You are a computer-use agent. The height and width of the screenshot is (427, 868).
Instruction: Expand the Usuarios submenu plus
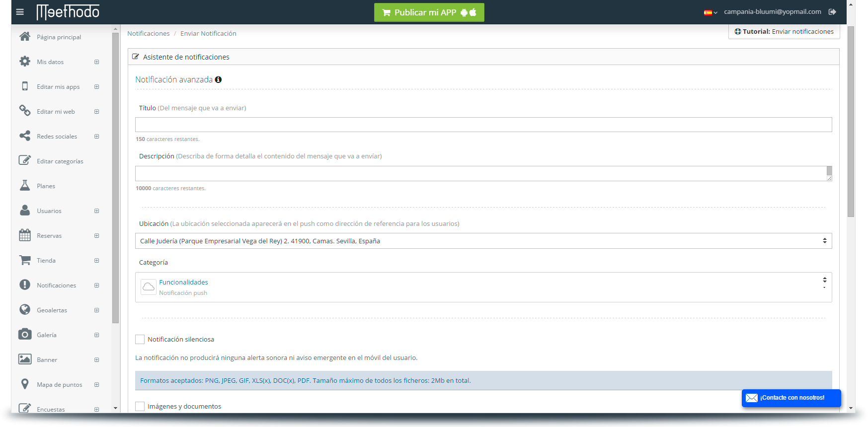[x=97, y=211]
